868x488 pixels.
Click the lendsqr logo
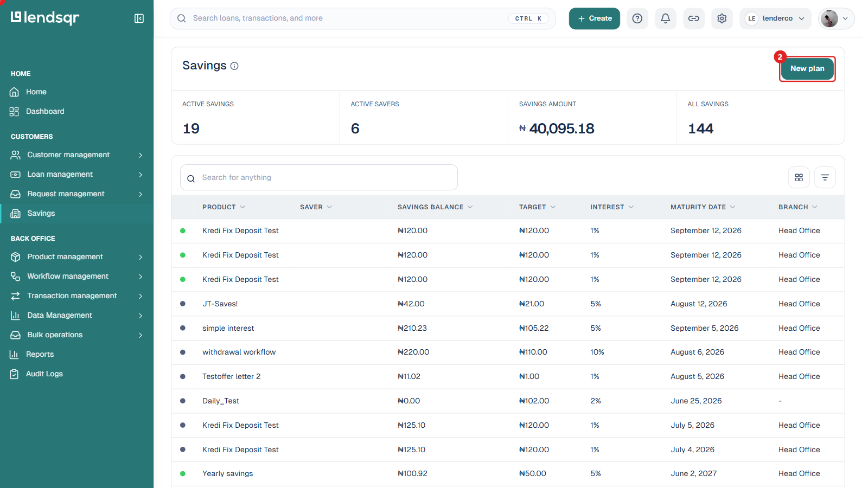(45, 18)
